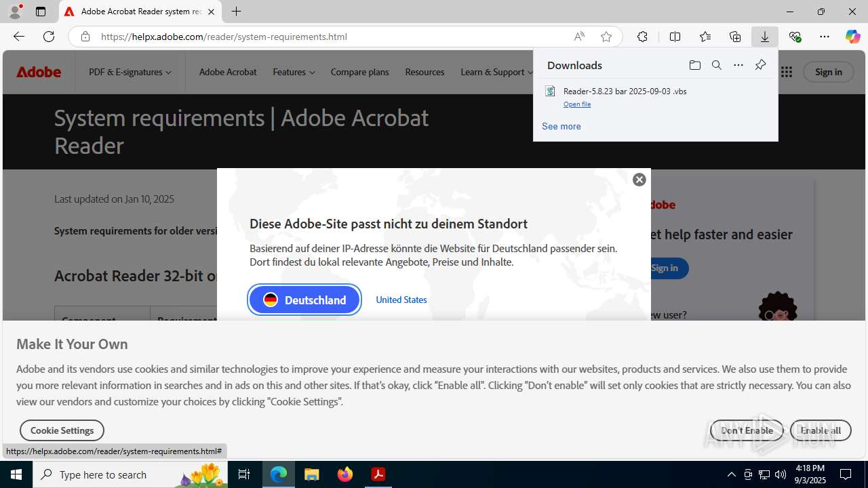
Task: View site information lock icon
Action: point(85,37)
